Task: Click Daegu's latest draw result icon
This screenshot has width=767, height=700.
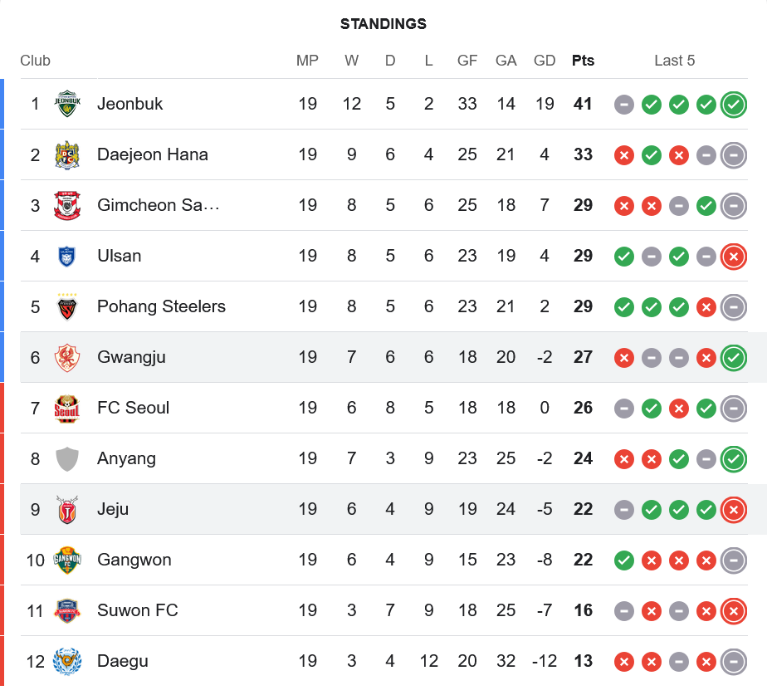Action: 734,662
